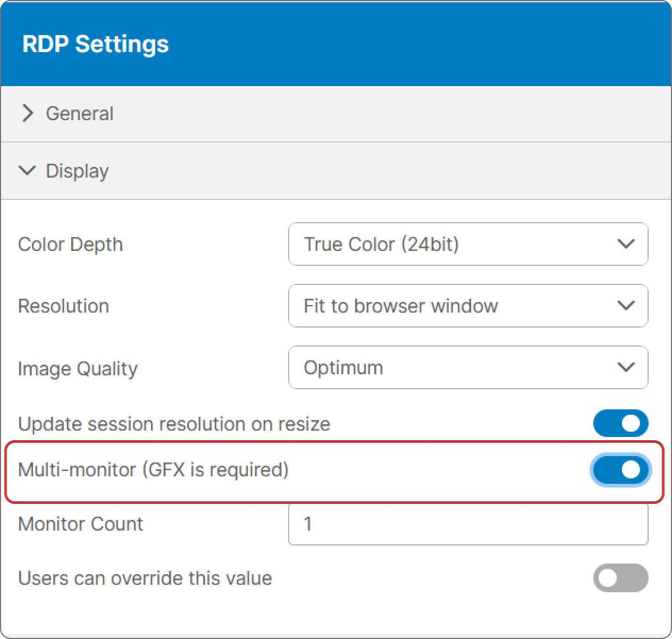Click the Resolution label text
The height and width of the screenshot is (639, 672).
[64, 306]
